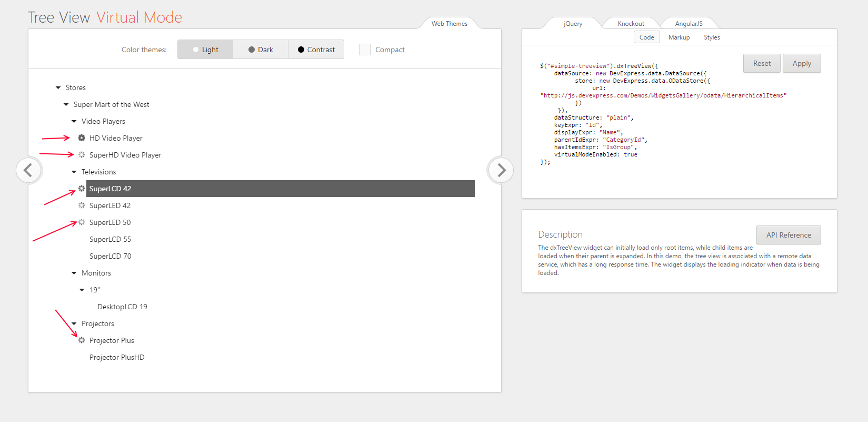
Task: Switch to the Knockout tab
Action: coord(631,24)
